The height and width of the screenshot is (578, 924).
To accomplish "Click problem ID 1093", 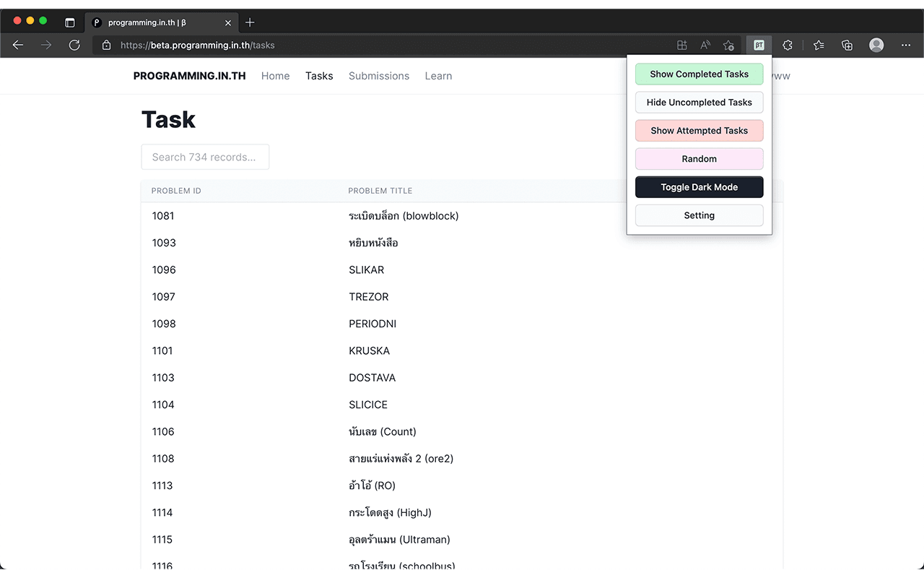I will (164, 243).
